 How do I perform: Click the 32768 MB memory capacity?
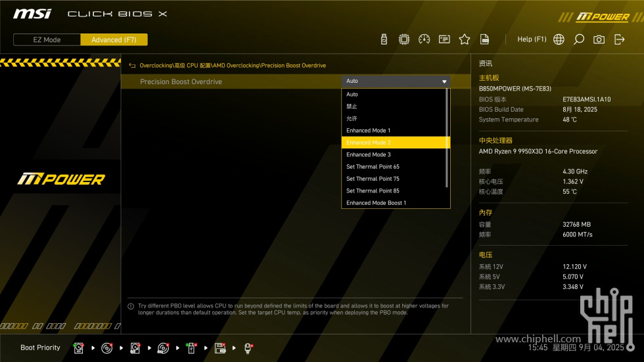(576, 225)
